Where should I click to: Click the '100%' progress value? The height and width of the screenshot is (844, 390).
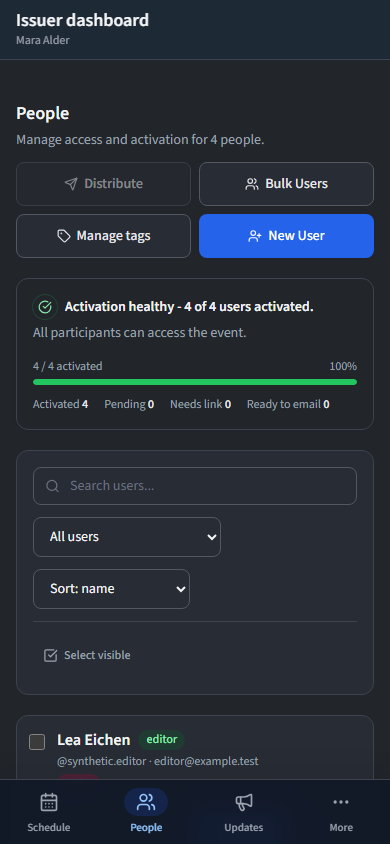[343, 367]
